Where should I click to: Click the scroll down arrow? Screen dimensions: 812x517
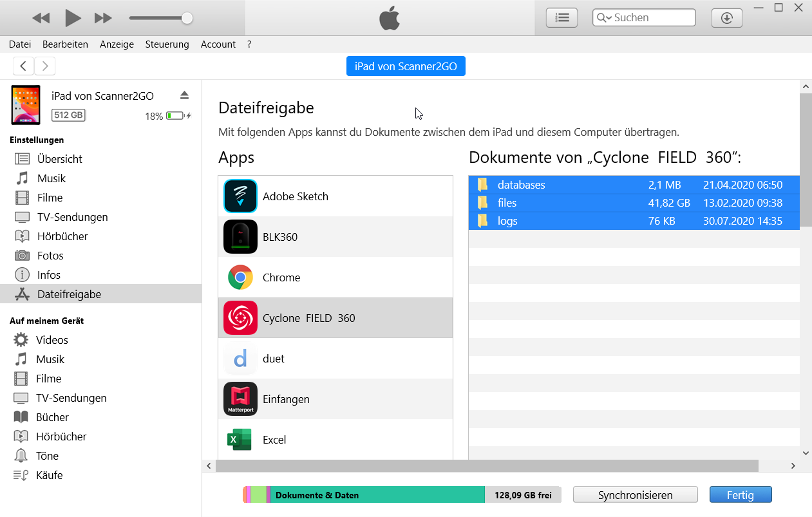click(x=806, y=453)
